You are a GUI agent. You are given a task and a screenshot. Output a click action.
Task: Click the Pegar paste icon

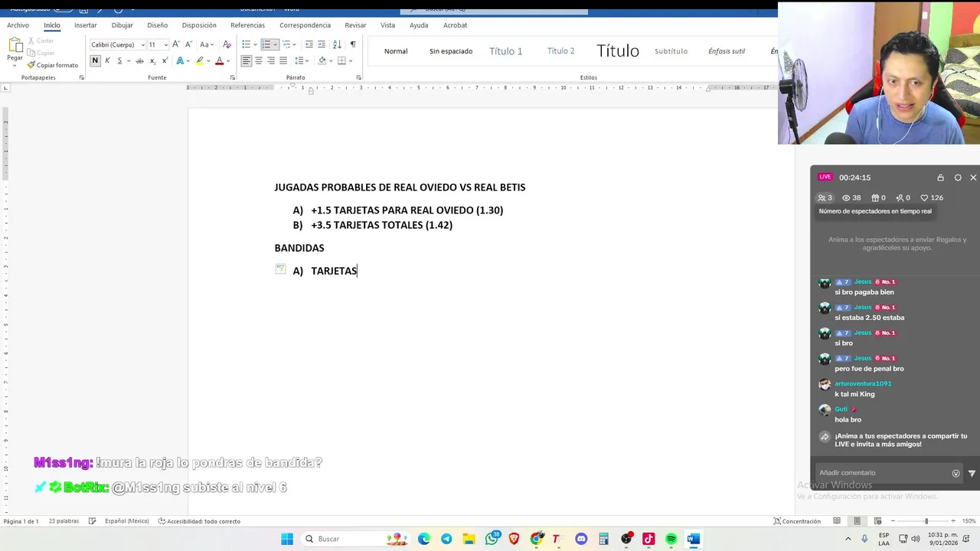[15, 45]
